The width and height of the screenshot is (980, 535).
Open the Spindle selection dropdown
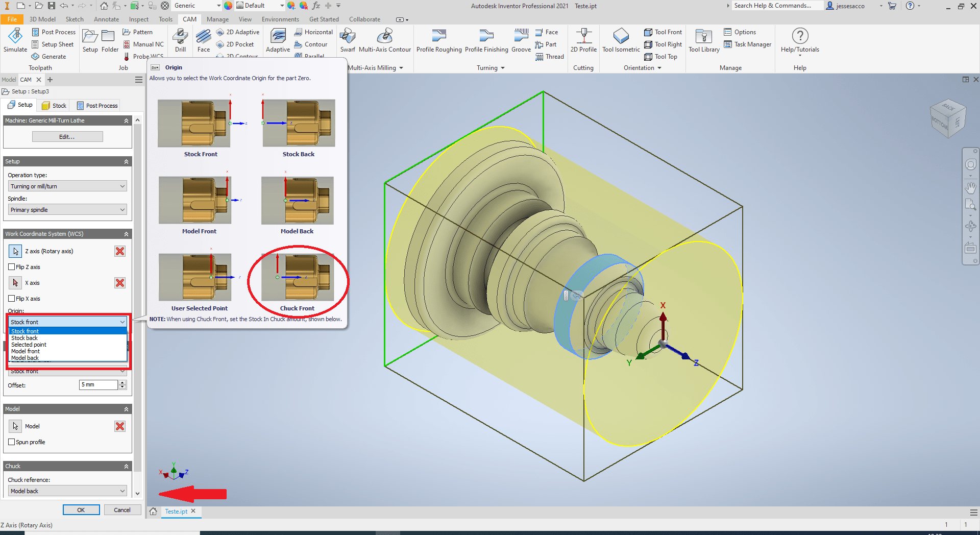pos(67,209)
